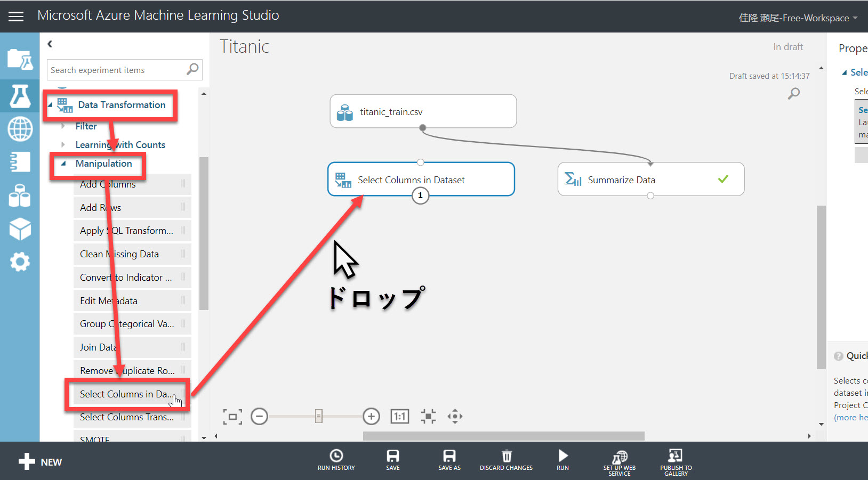Collapse the Select section in Properties
This screenshot has width=868, height=480.
(x=844, y=72)
